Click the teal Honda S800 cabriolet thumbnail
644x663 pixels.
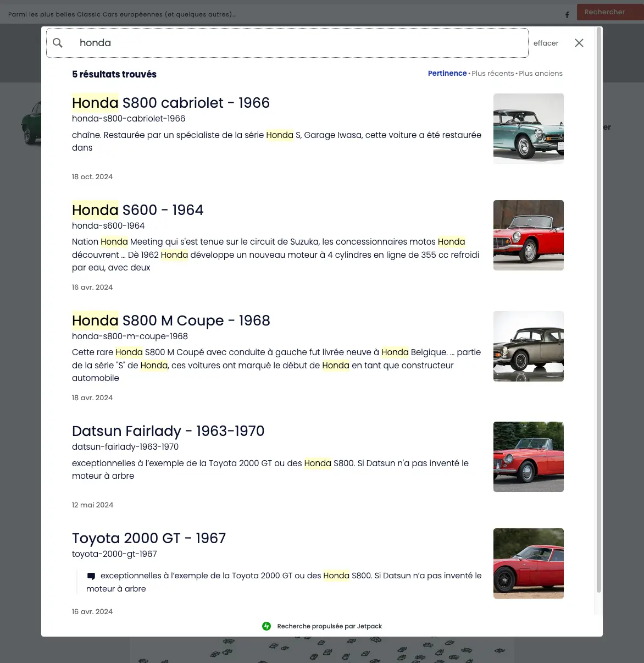tap(529, 129)
